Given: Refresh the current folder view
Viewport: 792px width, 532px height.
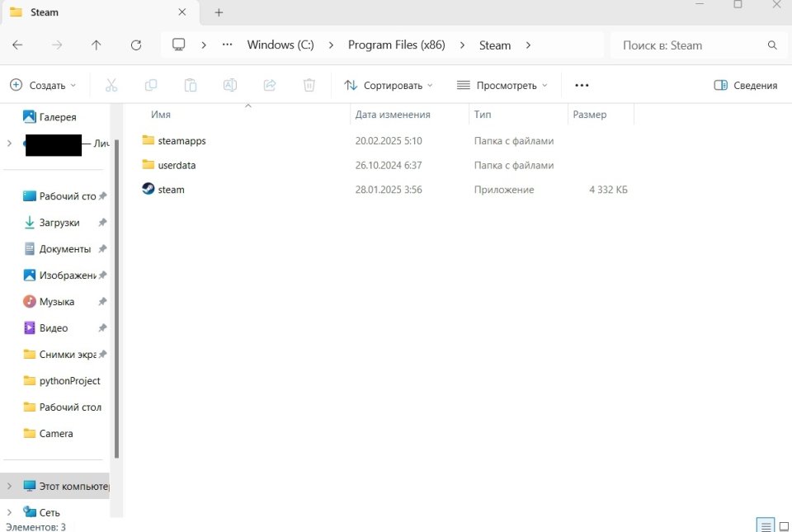Looking at the screenshot, I should coord(136,45).
